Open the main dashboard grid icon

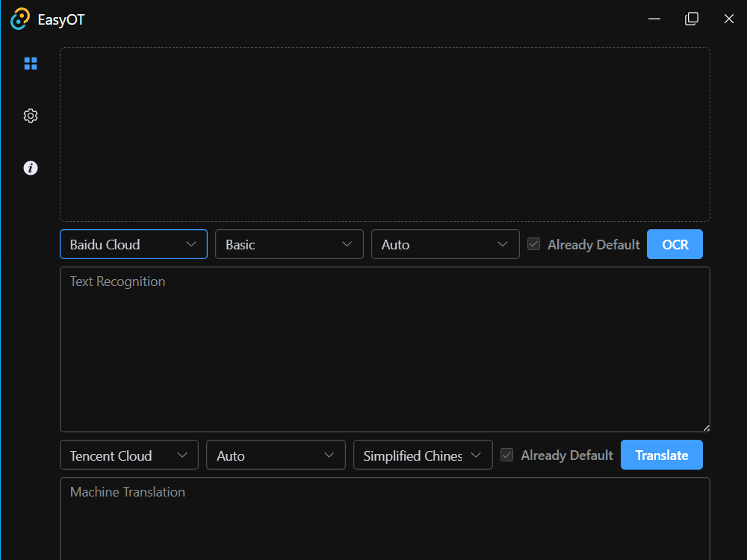(31, 63)
